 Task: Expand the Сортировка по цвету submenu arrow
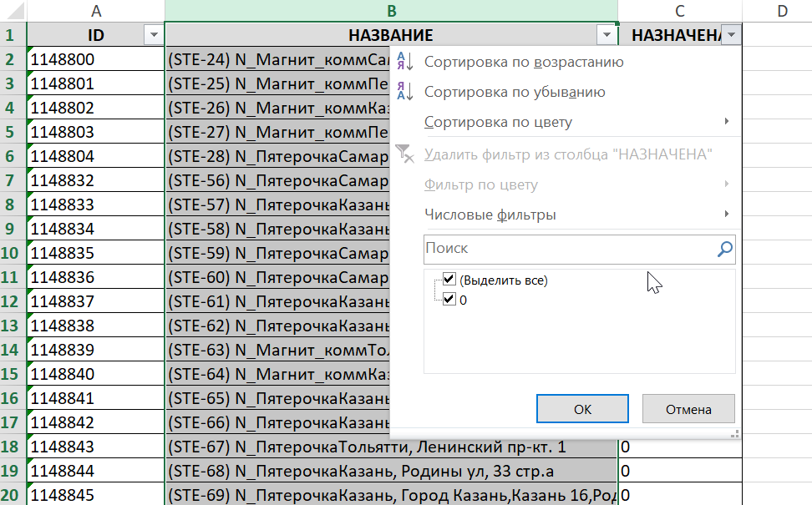coord(727,121)
